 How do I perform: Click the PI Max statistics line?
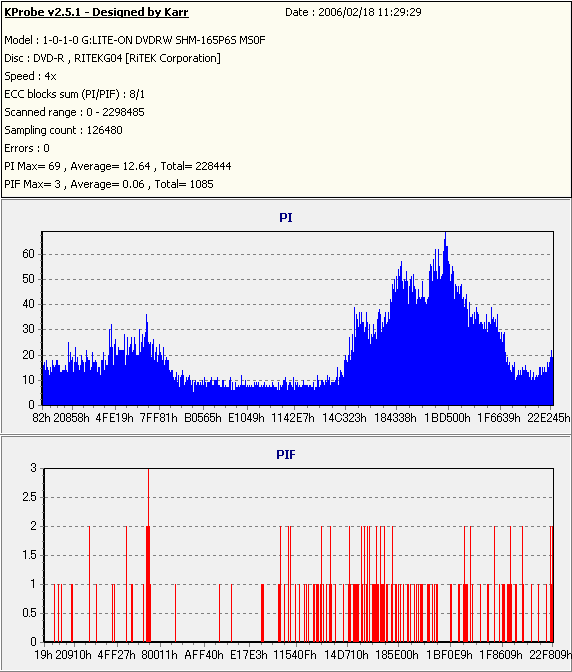[x=118, y=166]
